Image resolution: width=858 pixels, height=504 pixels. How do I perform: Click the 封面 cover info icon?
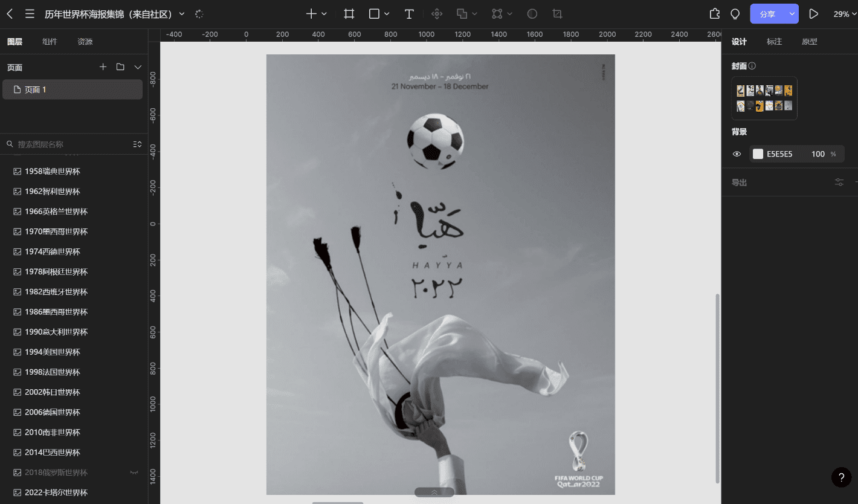752,66
